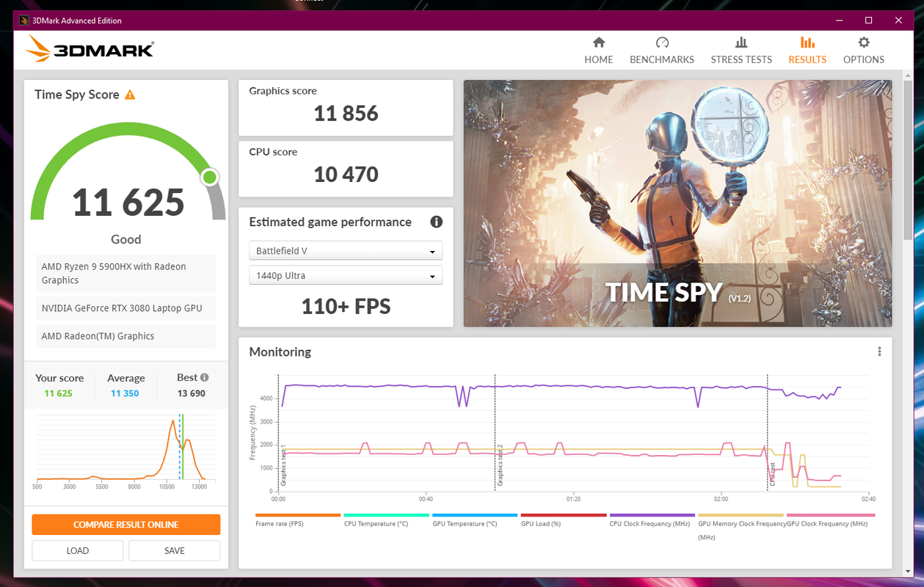Click the 3DMark logo
This screenshot has height=587, width=924.
coord(90,49)
